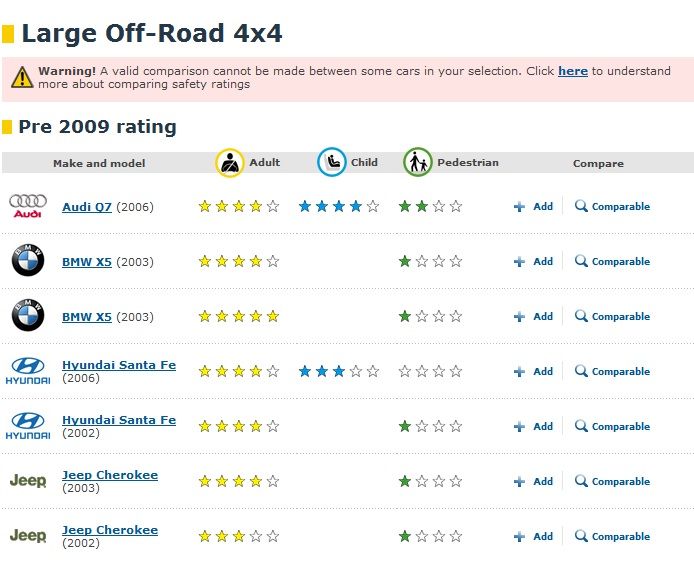Add Hyundai Santa Fe 2002 to comparison
The image size is (694, 563).
(x=533, y=426)
